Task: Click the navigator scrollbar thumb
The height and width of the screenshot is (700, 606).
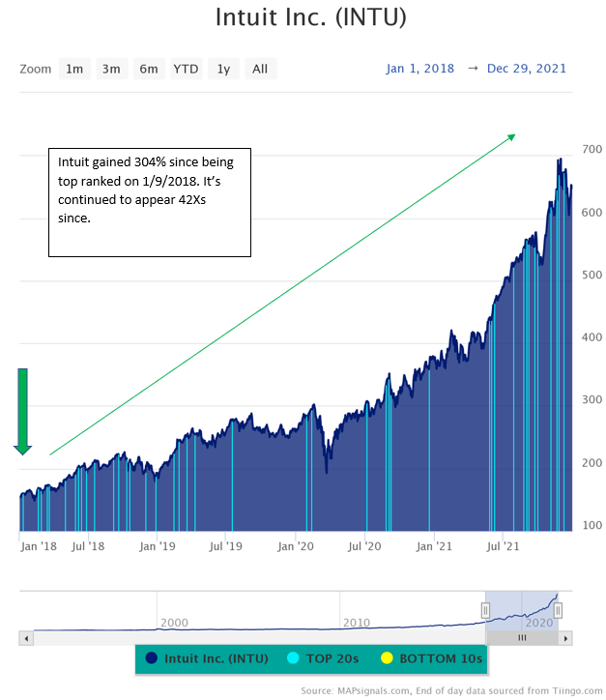Action: point(522,638)
